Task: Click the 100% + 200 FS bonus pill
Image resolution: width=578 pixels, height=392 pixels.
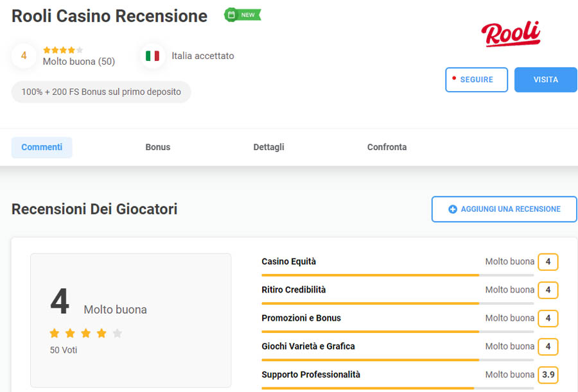Action: pyautogui.click(x=101, y=92)
